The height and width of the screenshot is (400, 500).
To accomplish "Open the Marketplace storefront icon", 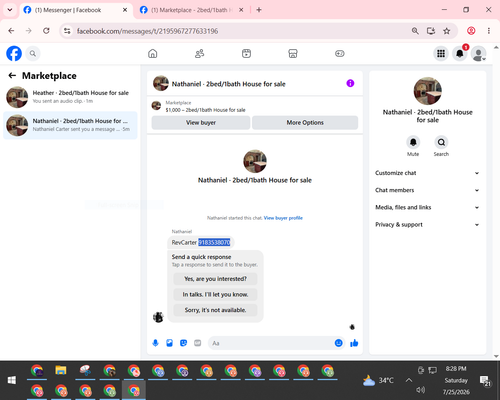I will pos(293,53).
